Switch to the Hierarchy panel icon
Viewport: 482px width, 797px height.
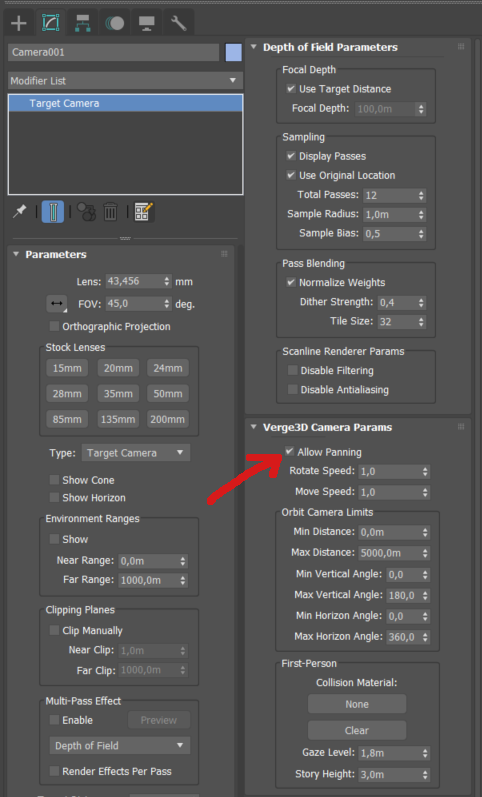pos(82,23)
